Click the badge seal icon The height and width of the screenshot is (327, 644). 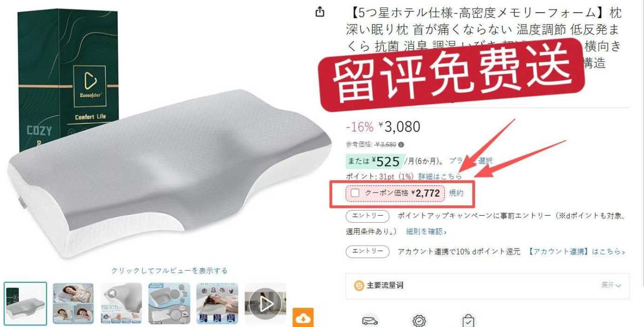(419, 321)
